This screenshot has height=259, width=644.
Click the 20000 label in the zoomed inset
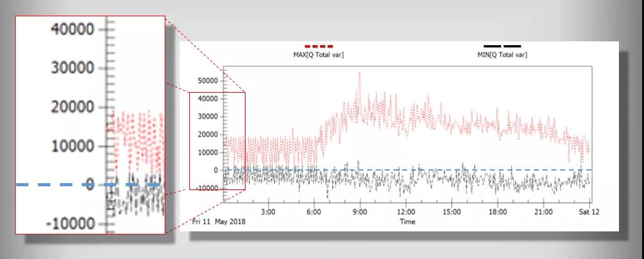point(73,107)
